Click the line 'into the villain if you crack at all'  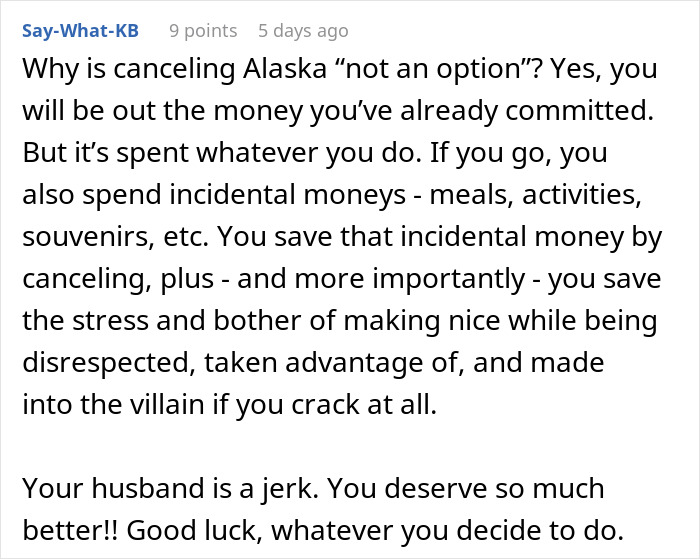pyautogui.click(x=229, y=405)
